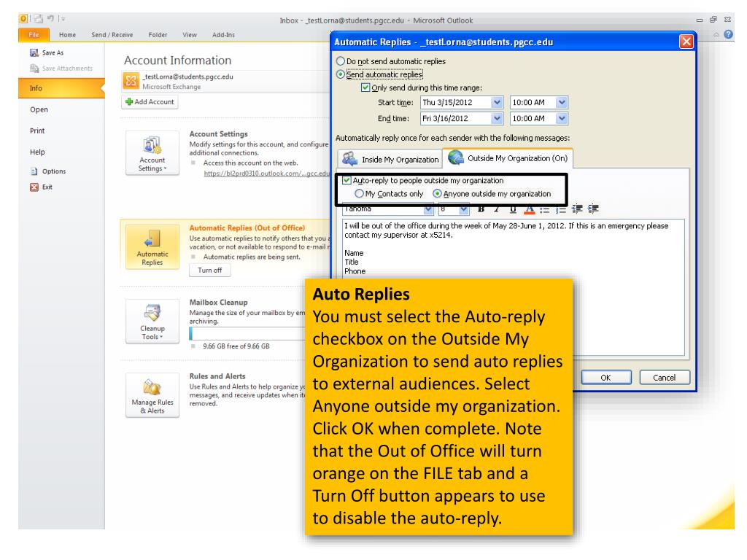The image size is (747, 560).
Task: Click the red Exit icon
Action: [x=34, y=187]
